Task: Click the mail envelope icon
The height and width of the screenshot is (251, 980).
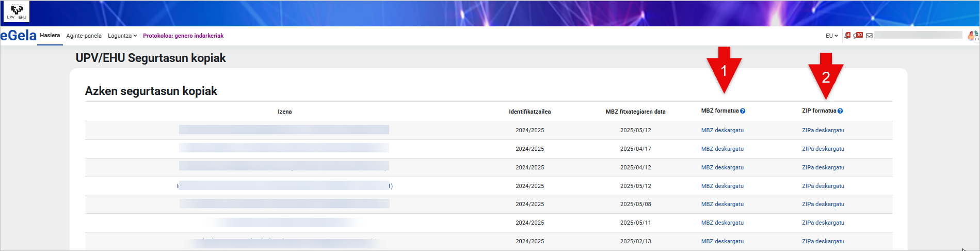Action: click(869, 36)
